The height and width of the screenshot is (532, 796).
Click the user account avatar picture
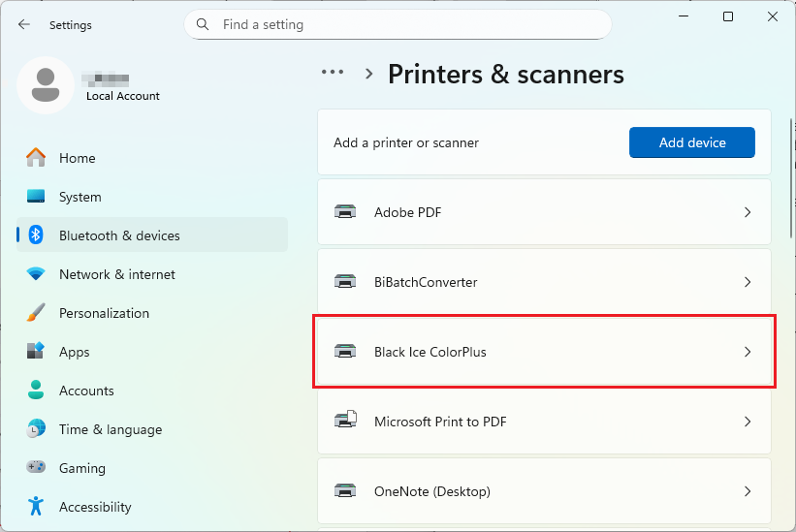pyautogui.click(x=46, y=85)
